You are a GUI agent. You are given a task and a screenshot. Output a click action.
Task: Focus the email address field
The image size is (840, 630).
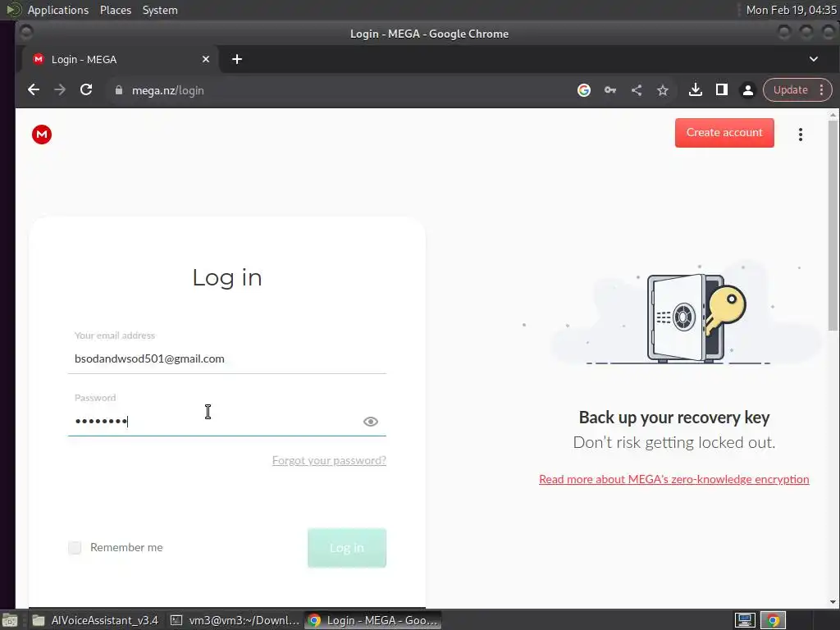(227, 358)
